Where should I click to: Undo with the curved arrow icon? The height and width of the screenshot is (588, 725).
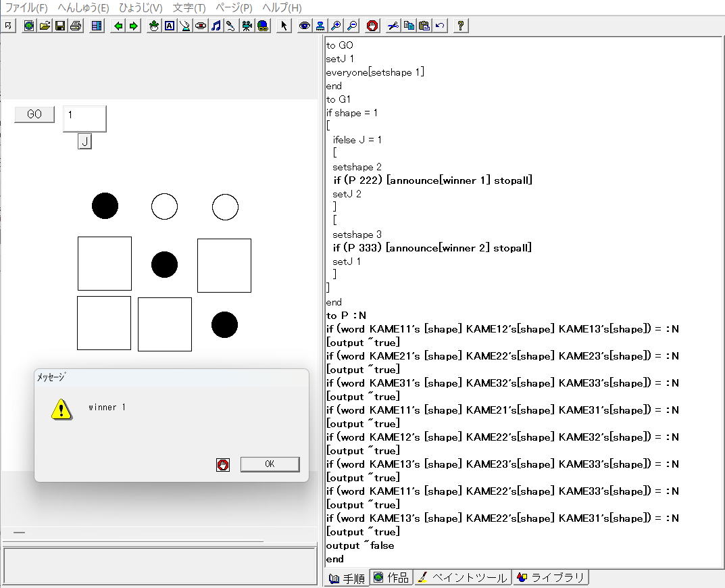tap(440, 26)
